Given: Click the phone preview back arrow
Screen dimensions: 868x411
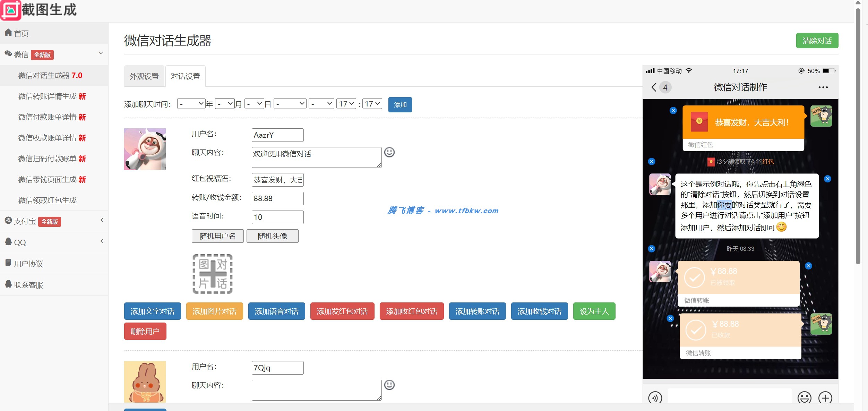Looking at the screenshot, I should point(654,87).
